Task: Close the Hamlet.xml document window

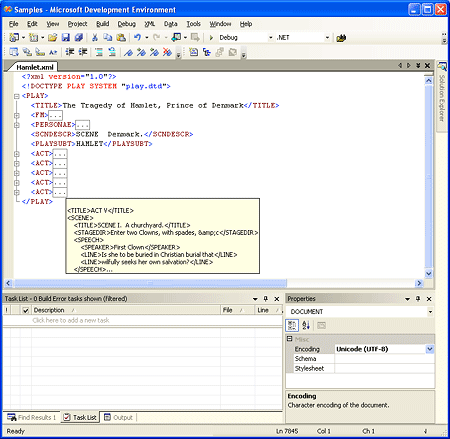Action: tap(428, 66)
